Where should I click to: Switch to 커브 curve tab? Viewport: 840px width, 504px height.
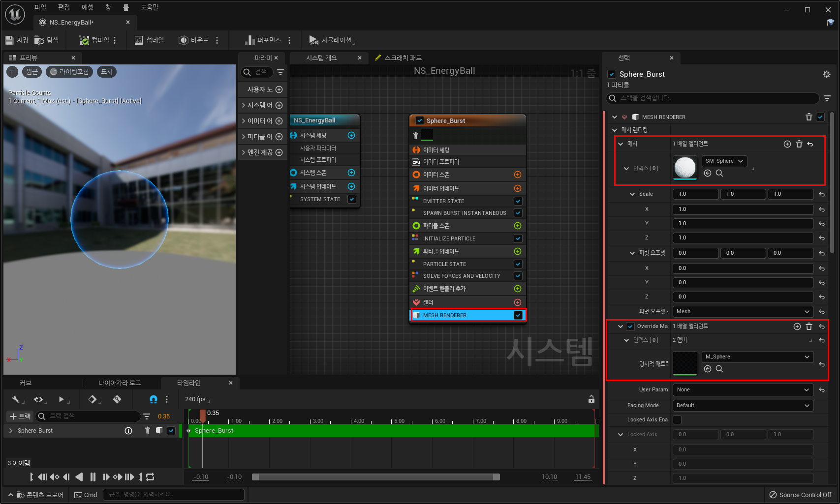pyautogui.click(x=26, y=383)
